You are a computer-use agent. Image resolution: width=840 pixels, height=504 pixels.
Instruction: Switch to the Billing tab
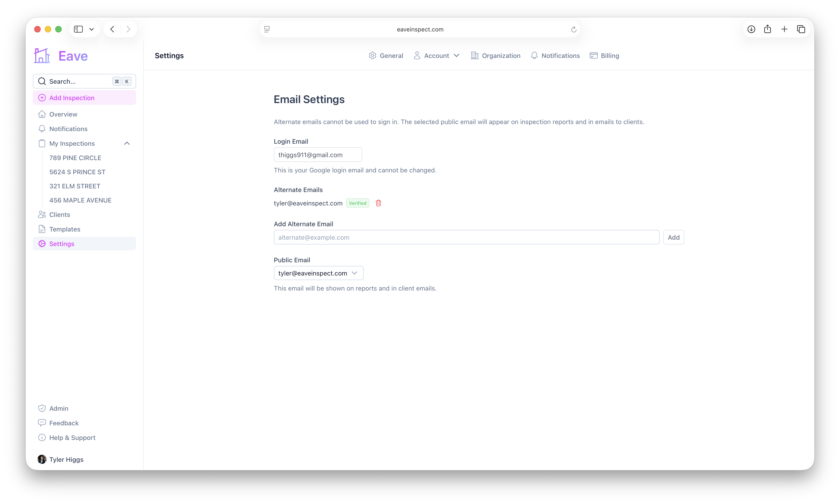(x=604, y=55)
